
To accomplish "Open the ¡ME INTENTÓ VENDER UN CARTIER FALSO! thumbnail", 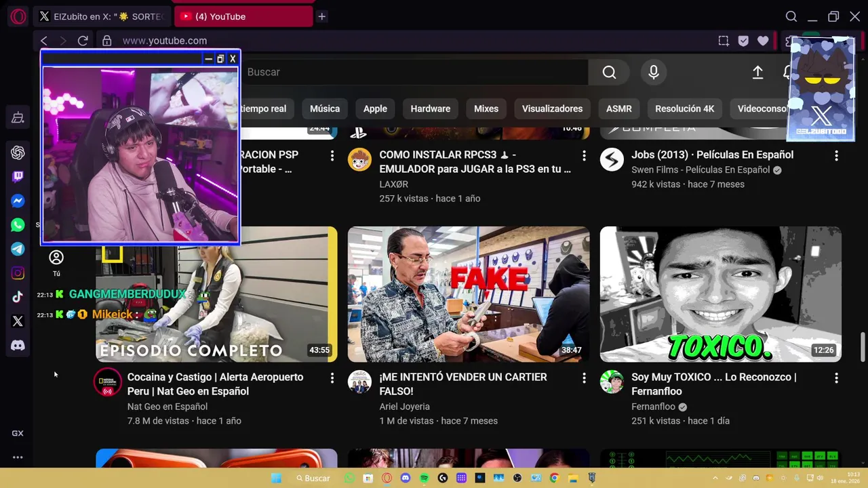I will pos(469,294).
